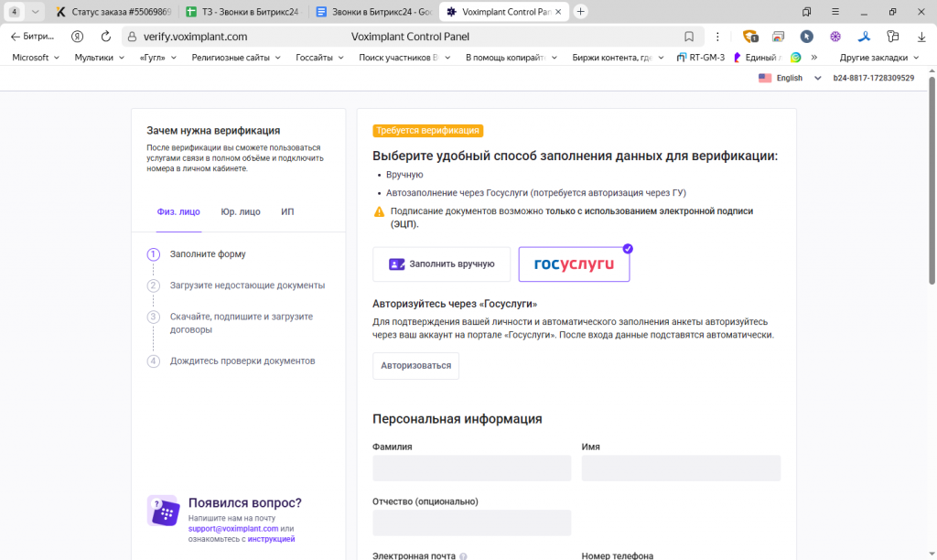Open the green circle bookmark icon
Image resolution: width=937 pixels, height=560 pixels.
pos(795,58)
